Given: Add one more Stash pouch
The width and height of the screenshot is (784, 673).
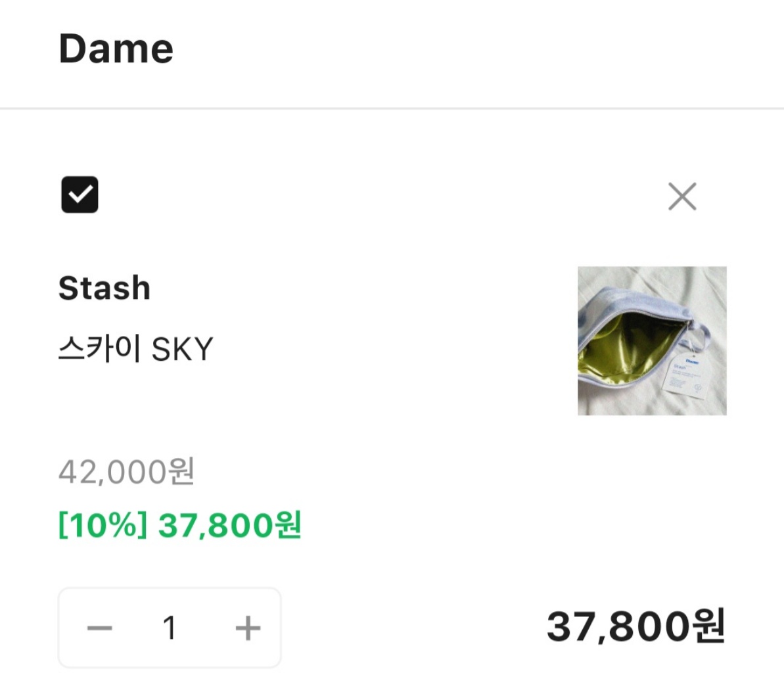Looking at the screenshot, I should (x=248, y=628).
